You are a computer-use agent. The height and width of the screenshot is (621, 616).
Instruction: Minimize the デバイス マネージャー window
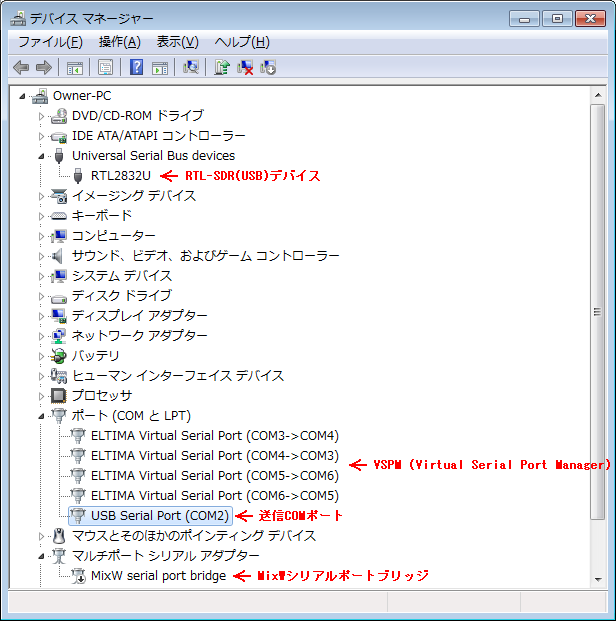pos(524,19)
